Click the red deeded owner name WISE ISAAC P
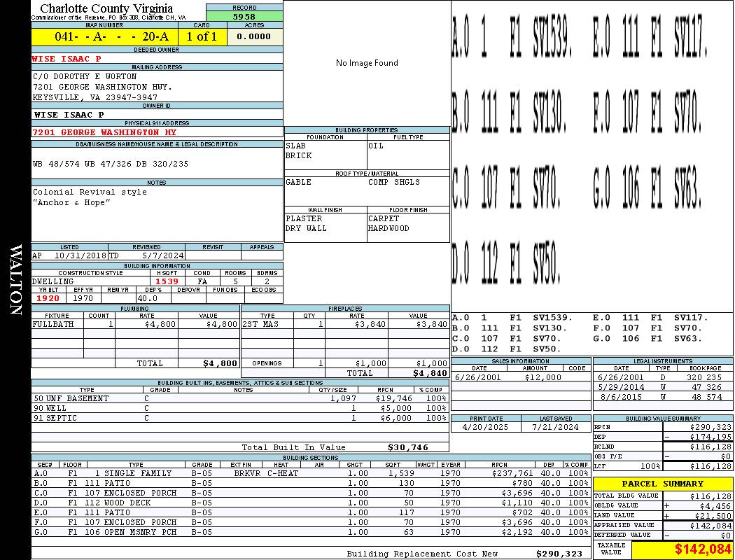735x560 pixels. 66,59
